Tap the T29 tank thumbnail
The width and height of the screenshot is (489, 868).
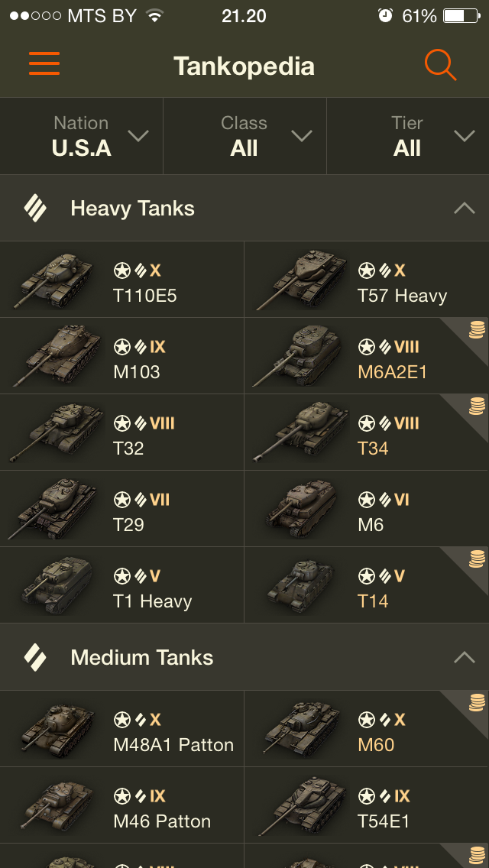53,509
